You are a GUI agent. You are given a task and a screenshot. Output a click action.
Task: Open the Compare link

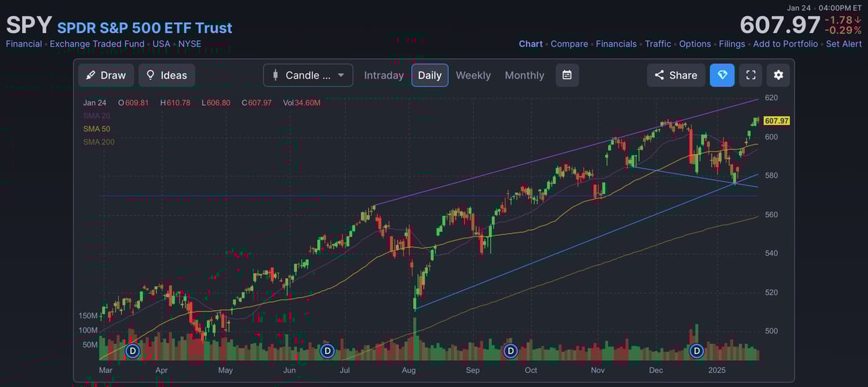569,44
